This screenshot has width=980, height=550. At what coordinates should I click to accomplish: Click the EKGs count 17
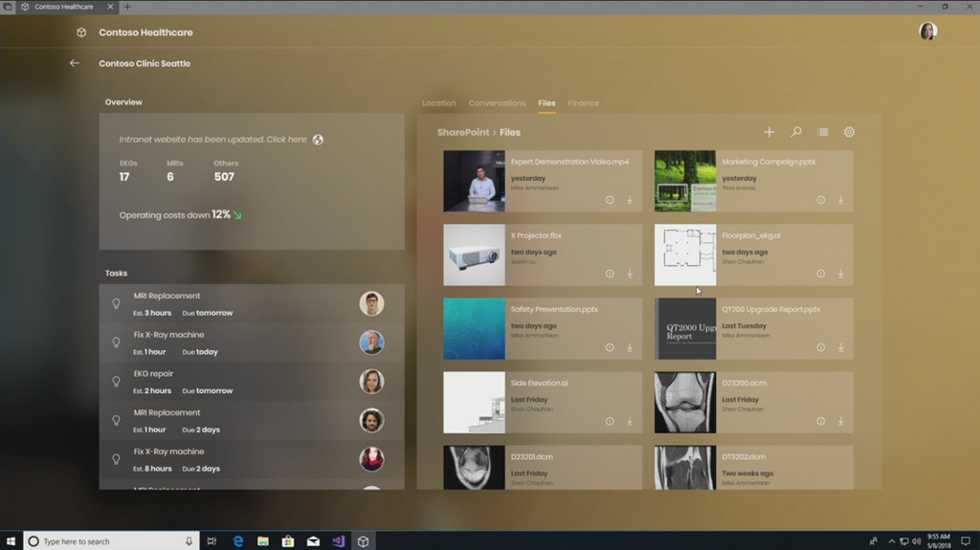124,177
